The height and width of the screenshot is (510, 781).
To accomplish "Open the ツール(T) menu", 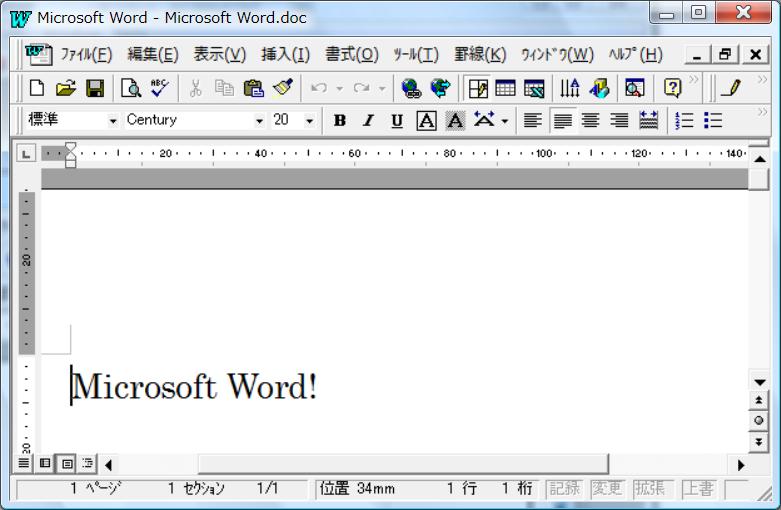I will tap(416, 54).
